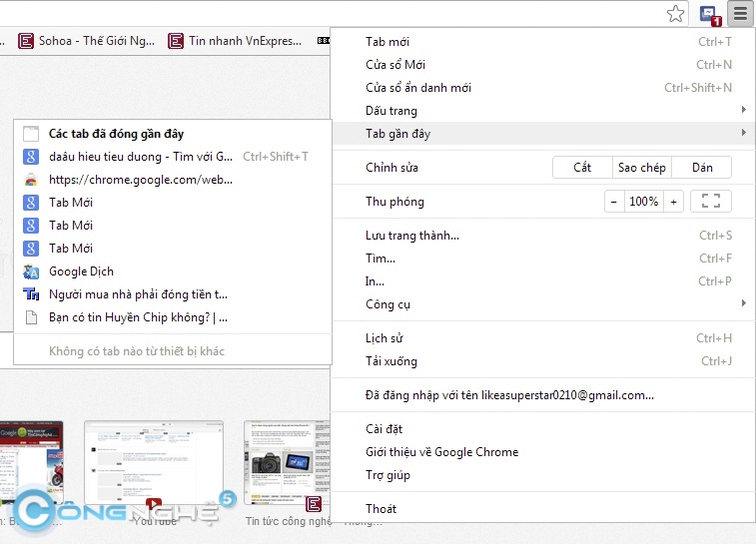This screenshot has height=544, width=756.
Task: Expand the Tab gần đây submenu arrow
Action: tap(743, 133)
